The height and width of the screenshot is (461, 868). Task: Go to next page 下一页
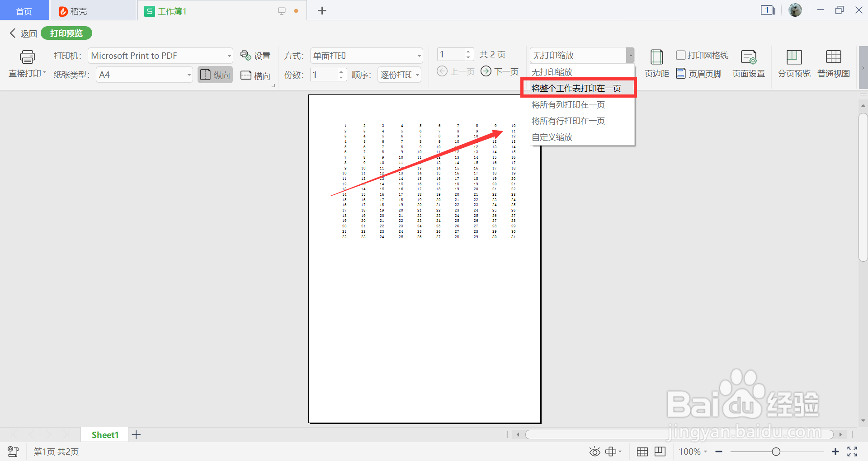tap(499, 71)
